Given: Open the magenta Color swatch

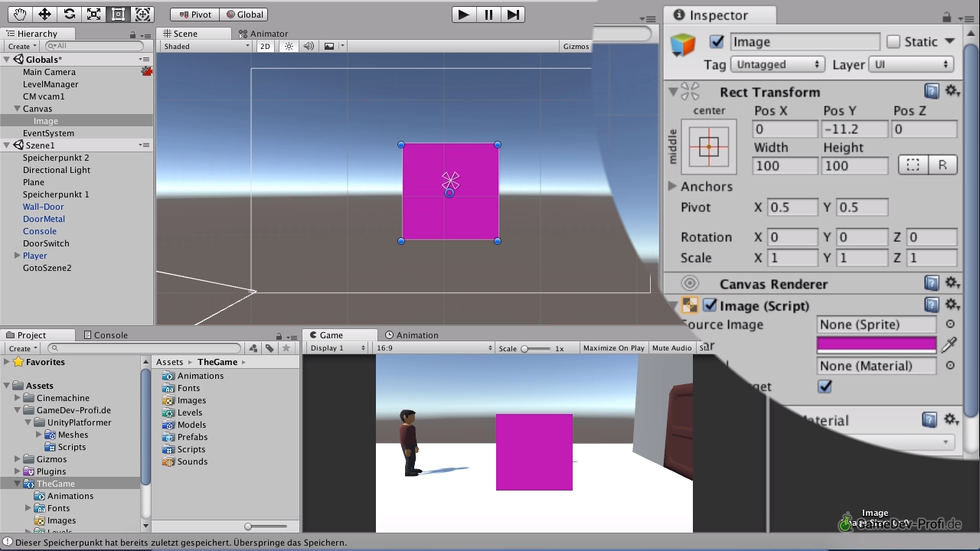Looking at the screenshot, I should [877, 345].
